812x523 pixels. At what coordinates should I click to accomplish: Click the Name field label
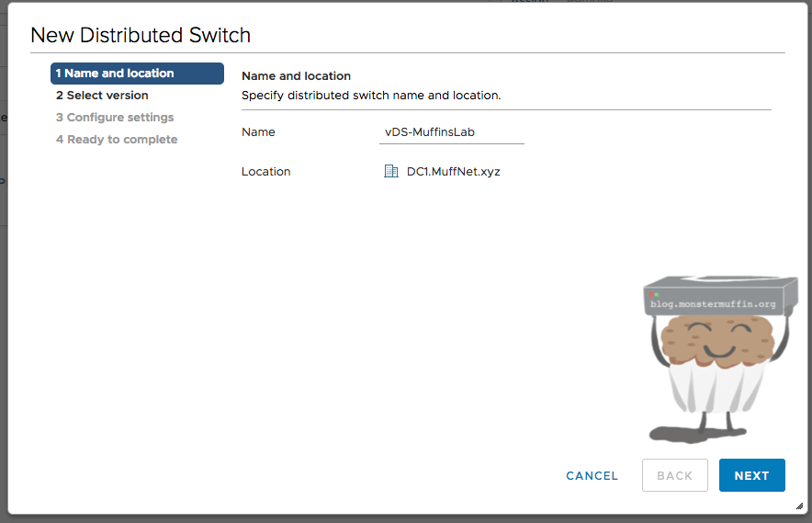[x=258, y=132]
